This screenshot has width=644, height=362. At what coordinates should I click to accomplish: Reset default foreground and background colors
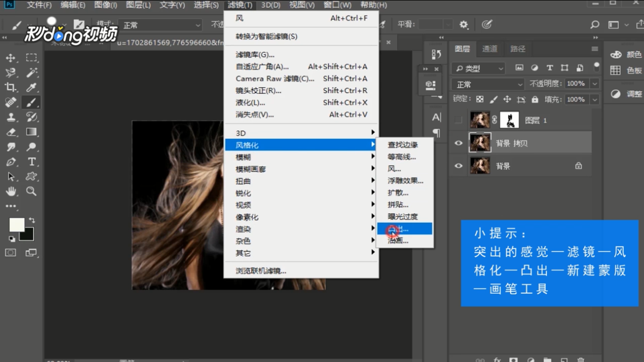[12, 239]
